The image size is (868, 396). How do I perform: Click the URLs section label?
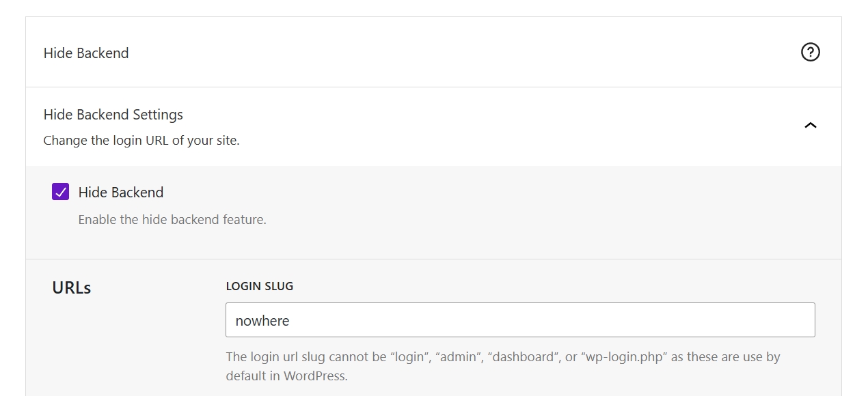click(x=72, y=287)
